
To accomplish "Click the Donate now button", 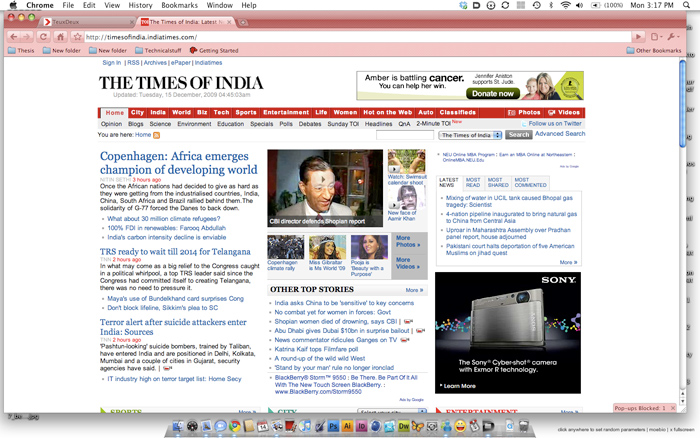I will (x=493, y=93).
